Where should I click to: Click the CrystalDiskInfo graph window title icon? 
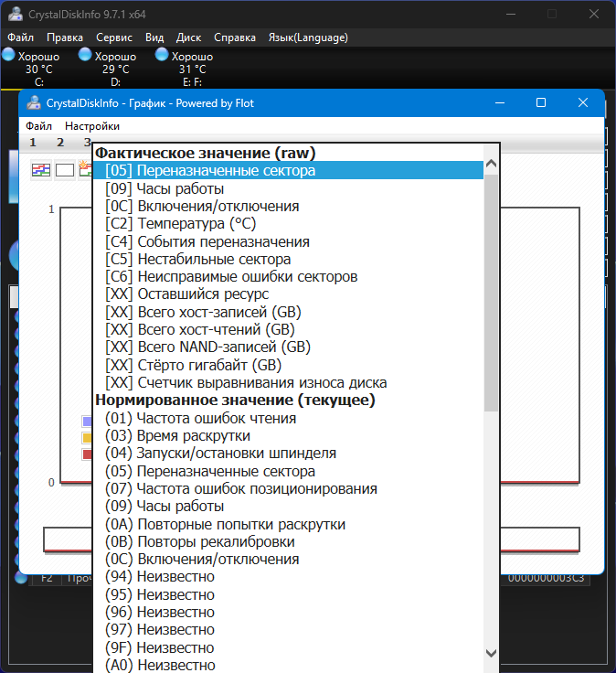(x=34, y=103)
